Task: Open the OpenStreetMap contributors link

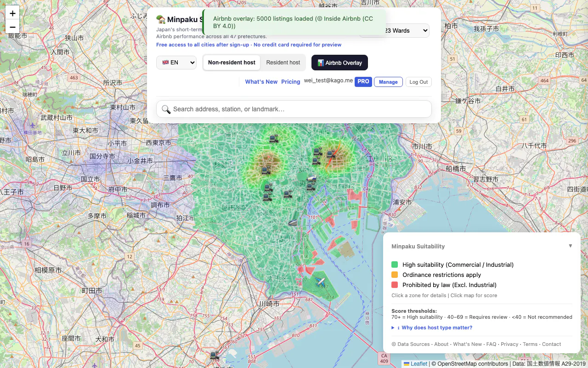Action: pyautogui.click(x=472, y=364)
